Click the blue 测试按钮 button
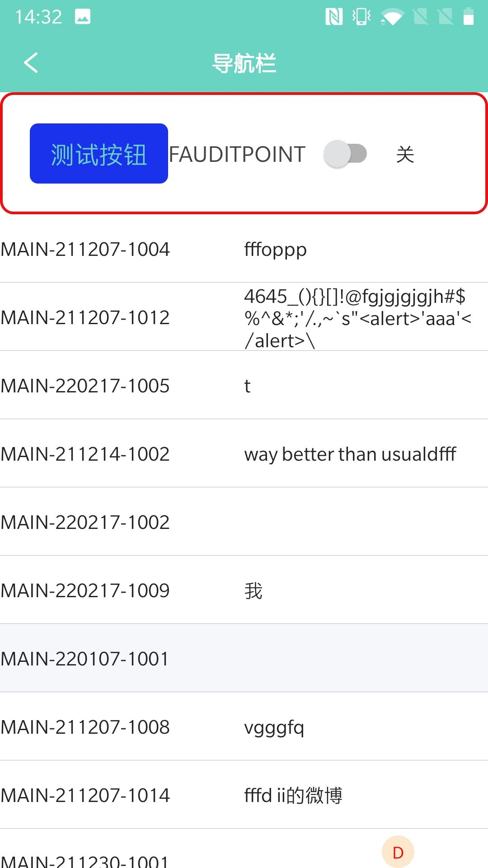Viewport: 488px width, 868px height. 99,153
